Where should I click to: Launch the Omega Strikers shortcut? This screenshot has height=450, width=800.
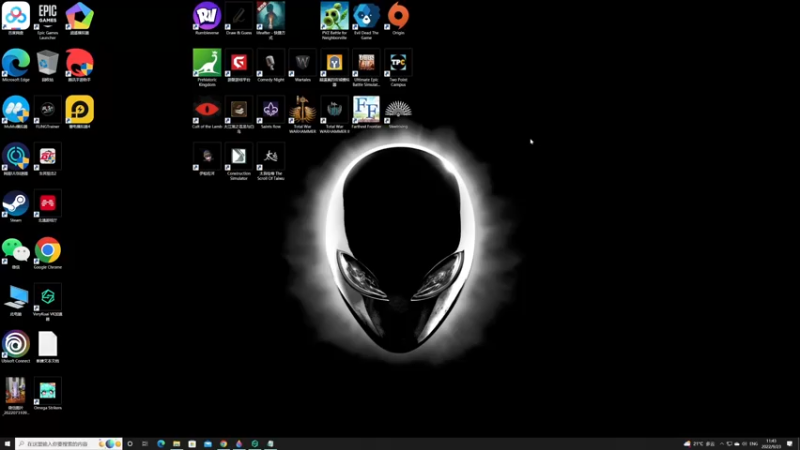(x=47, y=392)
